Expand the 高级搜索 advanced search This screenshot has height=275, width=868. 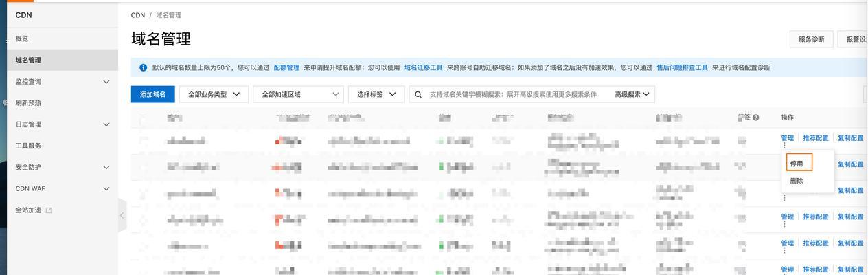click(632, 94)
